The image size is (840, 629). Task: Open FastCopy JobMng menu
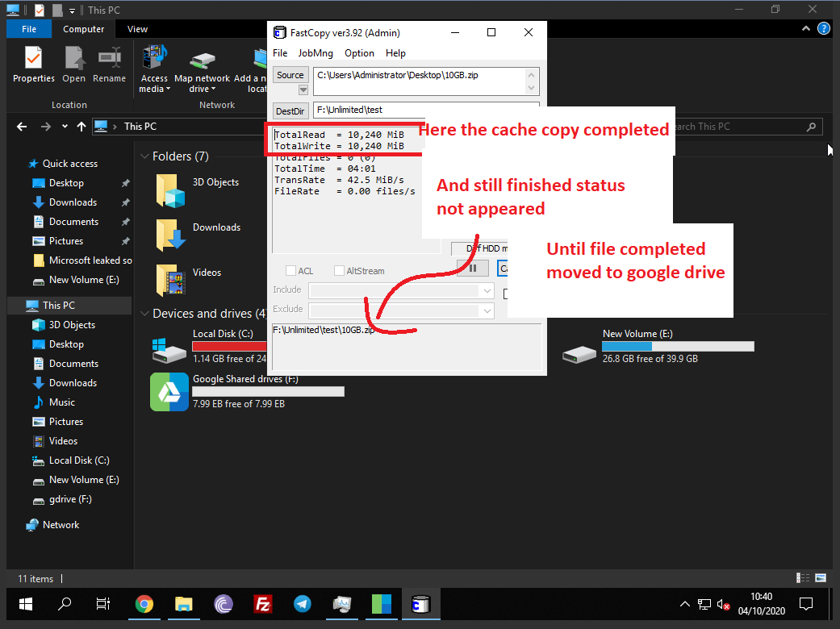[316, 53]
